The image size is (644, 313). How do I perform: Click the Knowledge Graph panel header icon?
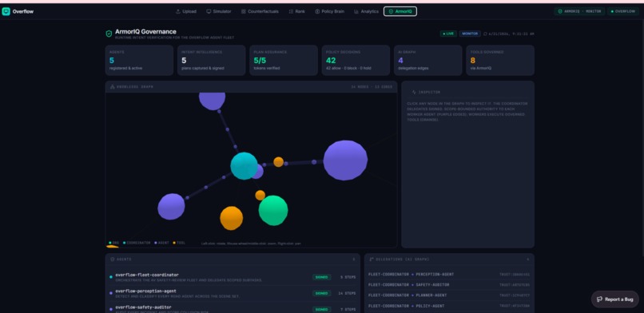113,86
